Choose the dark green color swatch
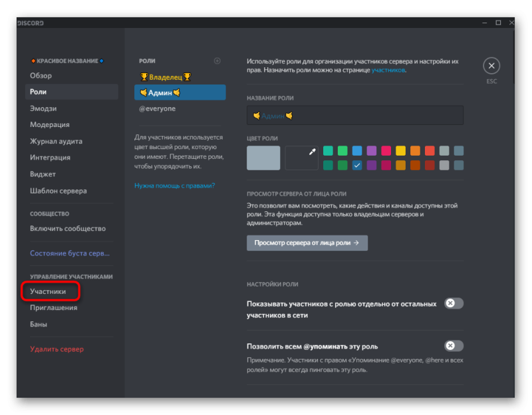The image size is (532, 415). click(342, 165)
